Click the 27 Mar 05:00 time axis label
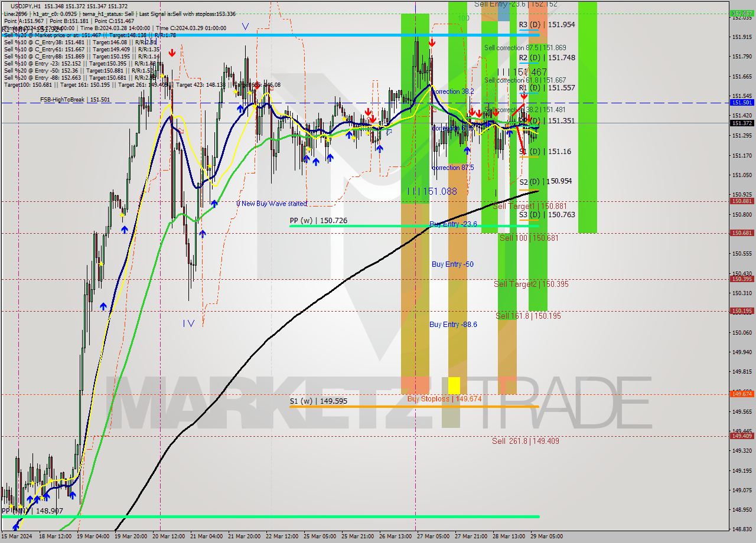 coord(433,537)
